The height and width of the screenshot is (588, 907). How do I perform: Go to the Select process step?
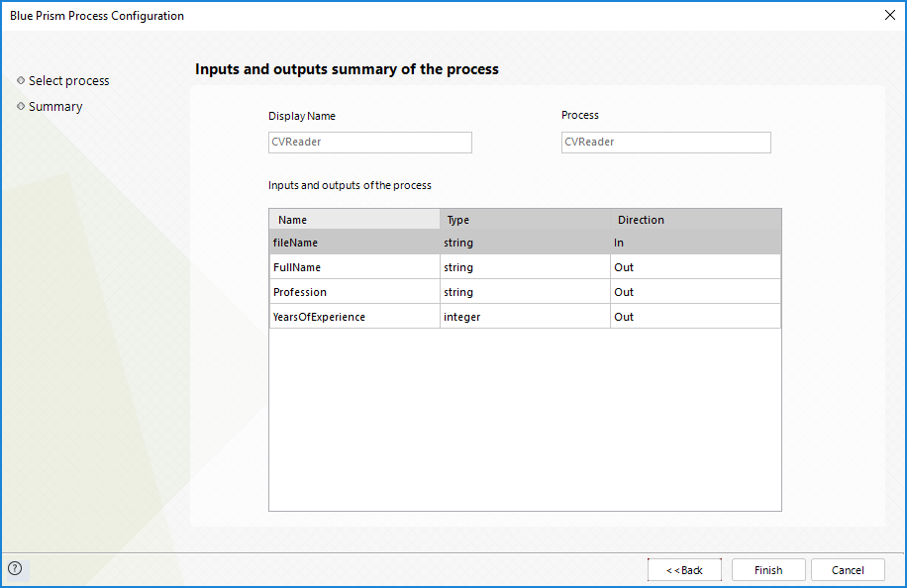point(69,81)
